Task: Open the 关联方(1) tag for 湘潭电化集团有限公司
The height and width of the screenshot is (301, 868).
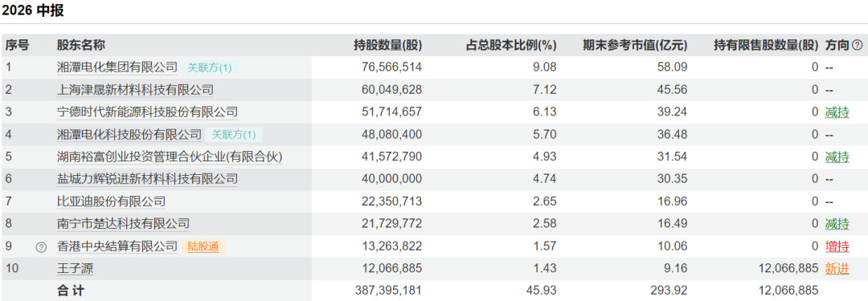Action: 210,68
